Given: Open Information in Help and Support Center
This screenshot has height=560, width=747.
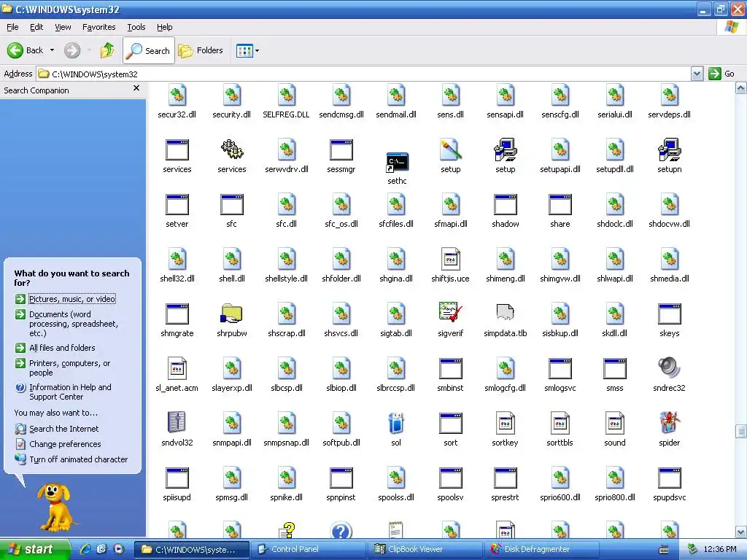Looking at the screenshot, I should tap(70, 392).
